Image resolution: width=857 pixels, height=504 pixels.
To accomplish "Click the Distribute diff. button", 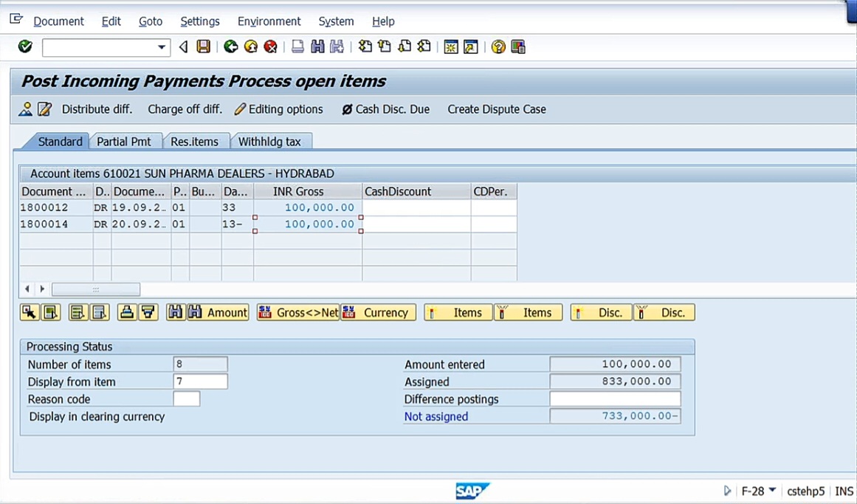I will (x=97, y=109).
